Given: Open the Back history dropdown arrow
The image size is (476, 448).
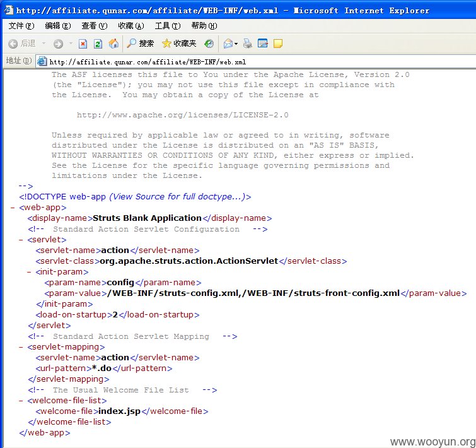Looking at the screenshot, I should coord(44,44).
